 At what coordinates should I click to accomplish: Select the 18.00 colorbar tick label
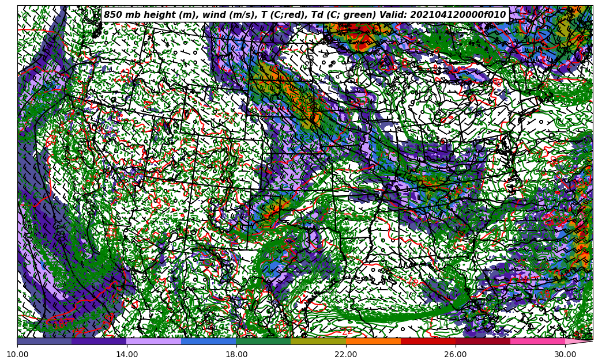[x=236, y=354]
